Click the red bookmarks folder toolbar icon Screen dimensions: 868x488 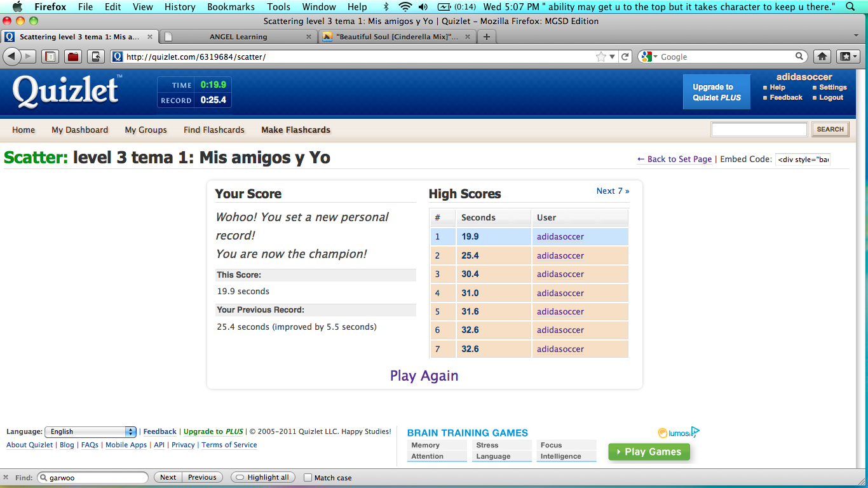72,57
